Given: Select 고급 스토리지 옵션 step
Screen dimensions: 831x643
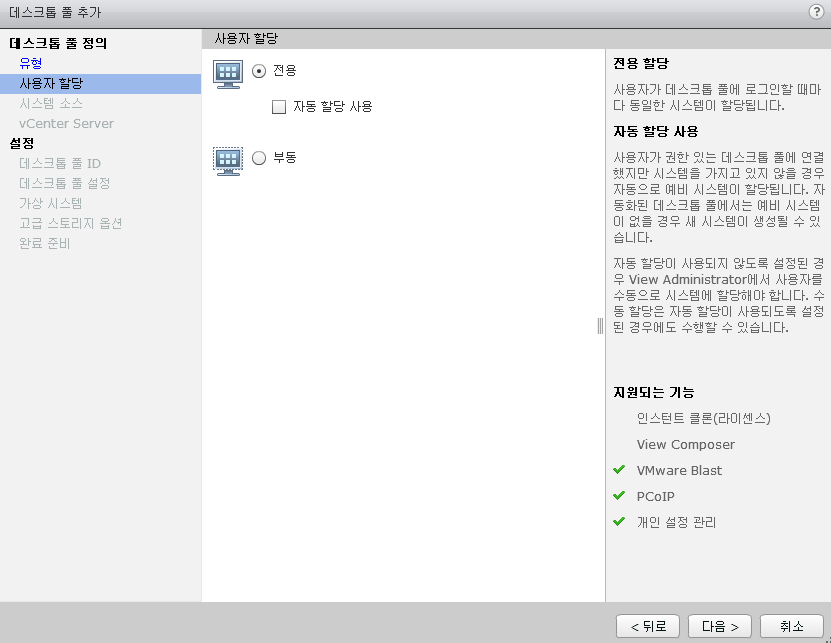Looking at the screenshot, I should tap(70, 223).
